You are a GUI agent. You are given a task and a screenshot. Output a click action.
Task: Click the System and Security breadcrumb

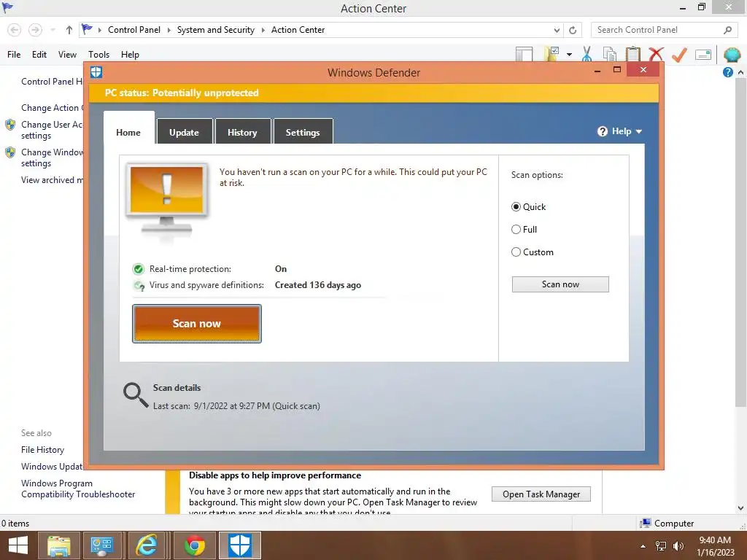(x=216, y=30)
